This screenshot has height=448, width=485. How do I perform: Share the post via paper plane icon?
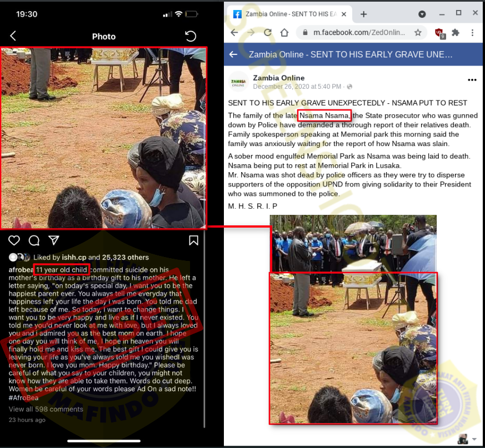[54, 240]
